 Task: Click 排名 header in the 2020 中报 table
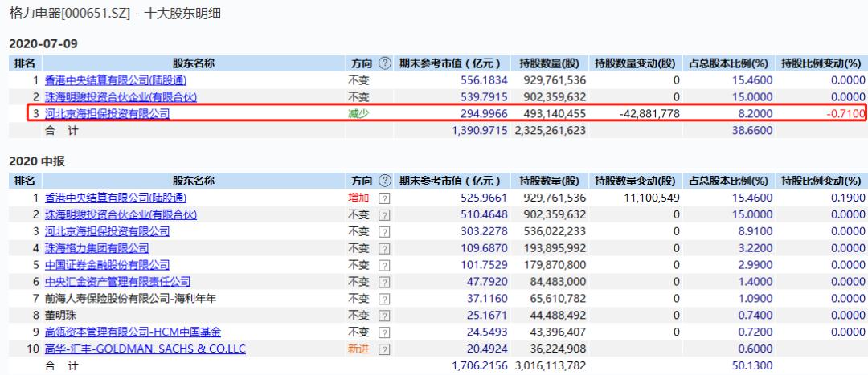coord(24,181)
